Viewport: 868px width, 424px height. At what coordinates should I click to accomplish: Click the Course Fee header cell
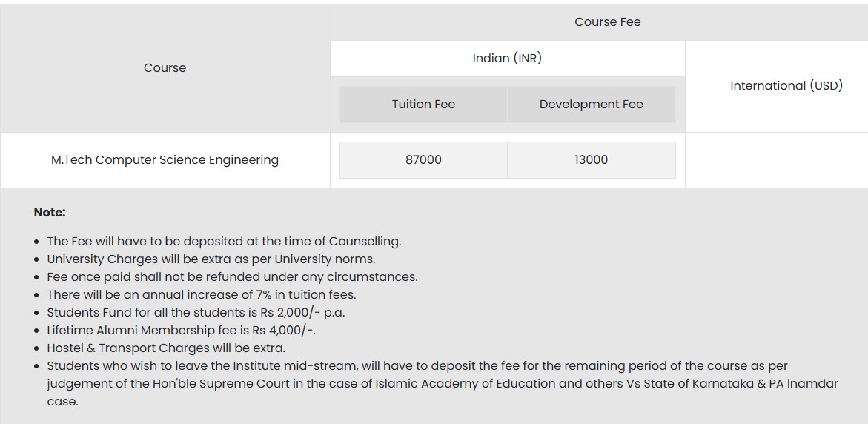click(x=607, y=22)
